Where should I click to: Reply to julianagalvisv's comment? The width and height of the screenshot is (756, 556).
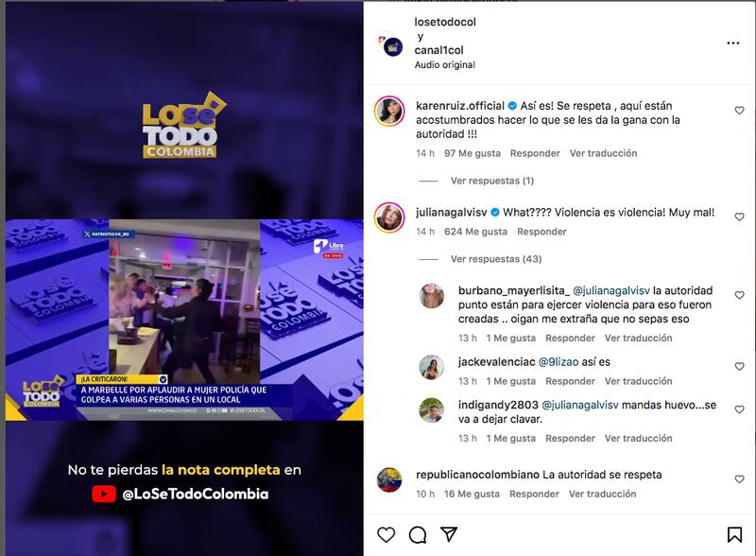541,232
